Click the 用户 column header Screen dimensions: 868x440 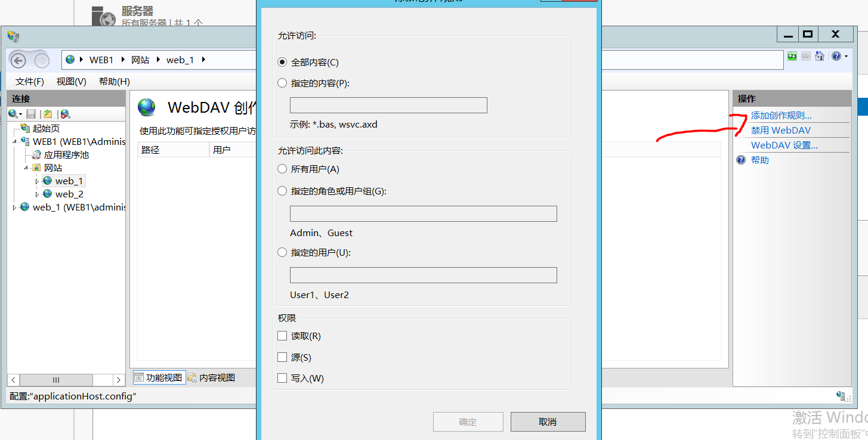click(233, 150)
